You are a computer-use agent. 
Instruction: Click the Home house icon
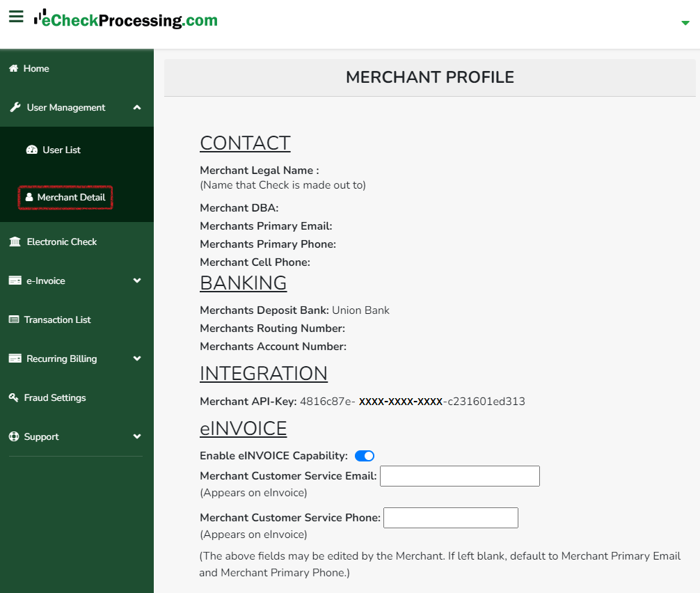[14, 68]
